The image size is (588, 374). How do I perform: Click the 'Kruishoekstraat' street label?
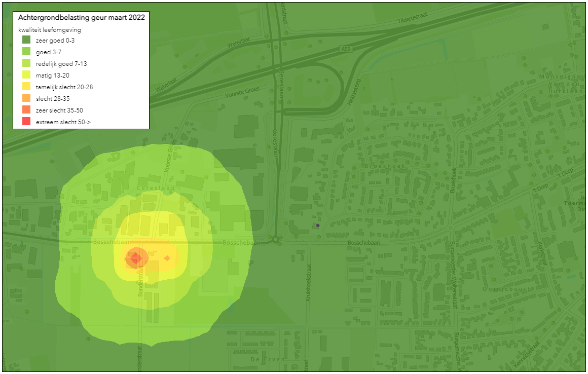(x=309, y=282)
